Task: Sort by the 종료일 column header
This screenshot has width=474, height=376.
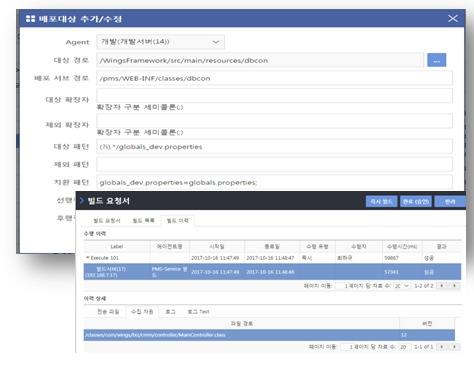Action: pos(272,247)
